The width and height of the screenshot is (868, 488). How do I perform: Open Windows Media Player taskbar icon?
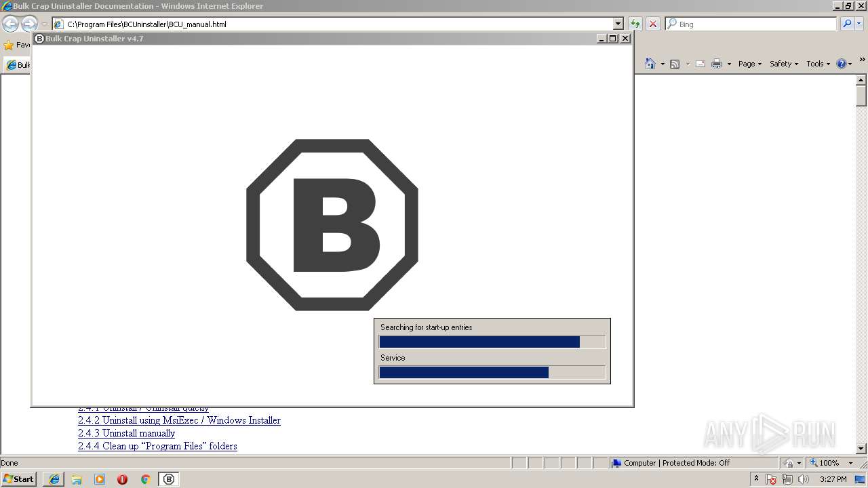[100, 479]
